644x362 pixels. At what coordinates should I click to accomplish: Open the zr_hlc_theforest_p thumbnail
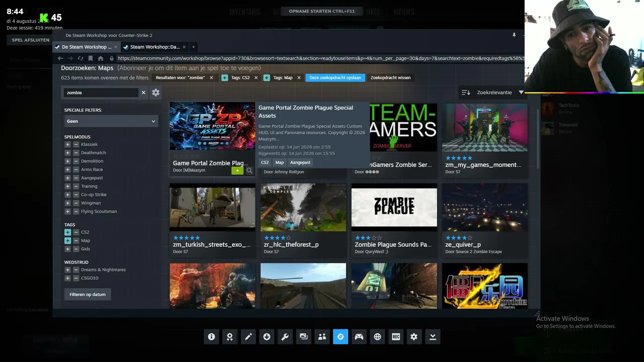click(x=303, y=207)
